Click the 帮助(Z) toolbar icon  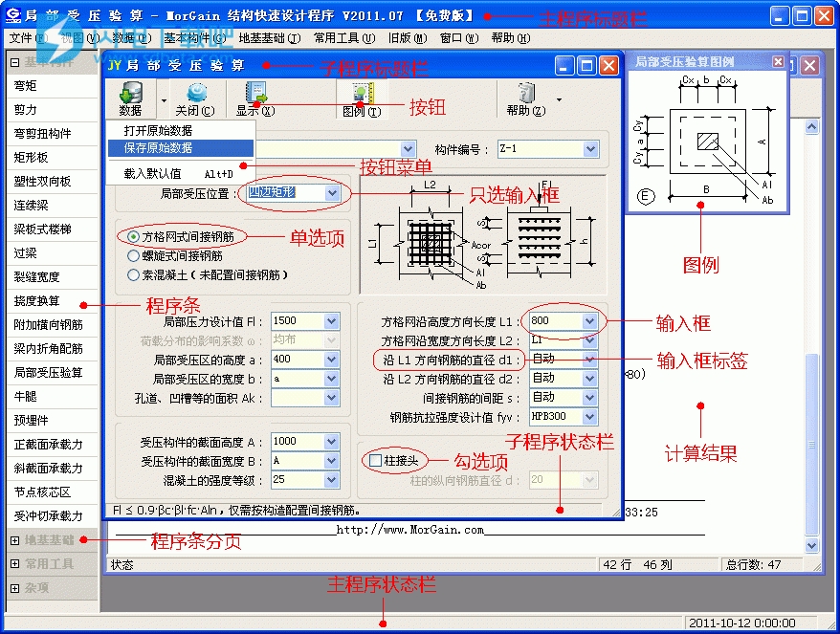click(526, 99)
